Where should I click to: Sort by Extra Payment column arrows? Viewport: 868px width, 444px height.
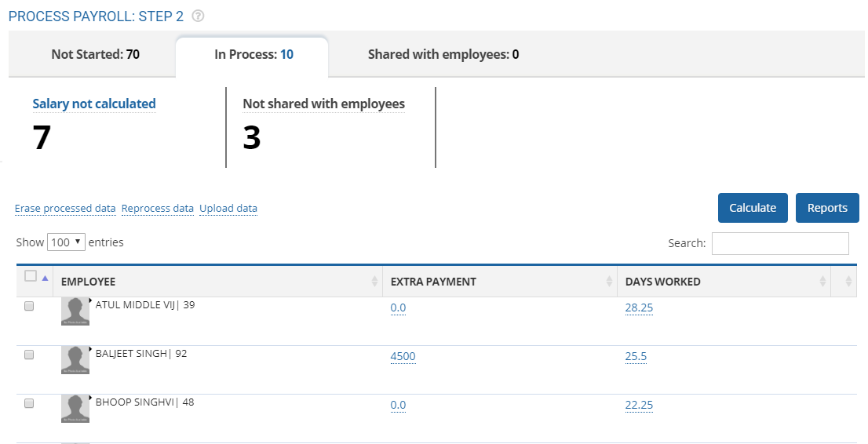[609, 282]
